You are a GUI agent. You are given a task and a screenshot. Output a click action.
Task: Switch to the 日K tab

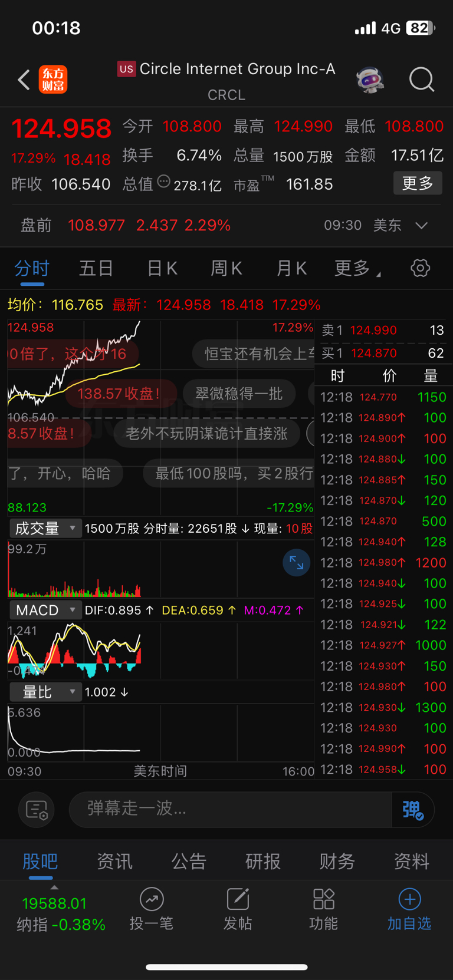162,269
